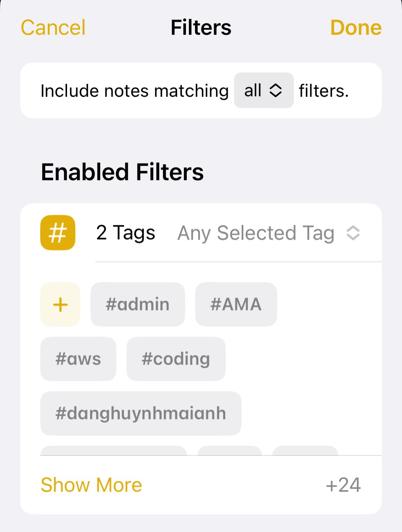This screenshot has height=532, width=402.
Task: Enable the #coding tag filter
Action: click(176, 359)
